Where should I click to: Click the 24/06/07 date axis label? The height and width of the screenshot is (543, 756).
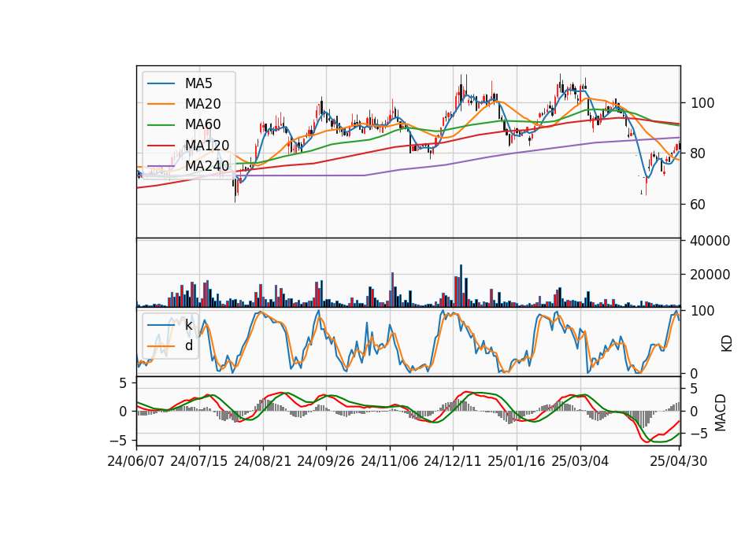[x=136, y=461]
